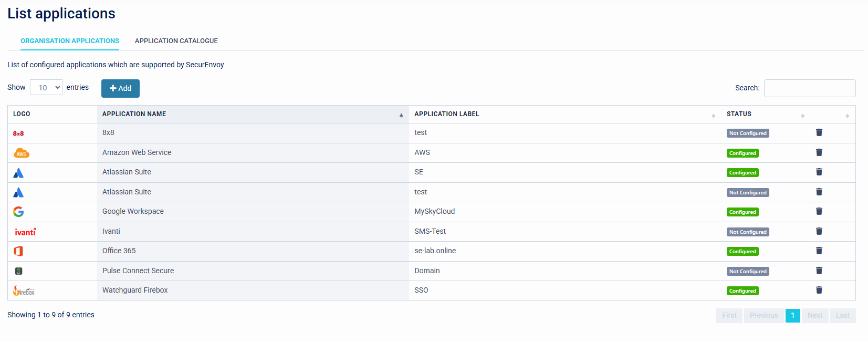Image resolution: width=868 pixels, height=342 pixels.
Task: Click Not Configured badge for Ivanti
Action: coord(748,232)
